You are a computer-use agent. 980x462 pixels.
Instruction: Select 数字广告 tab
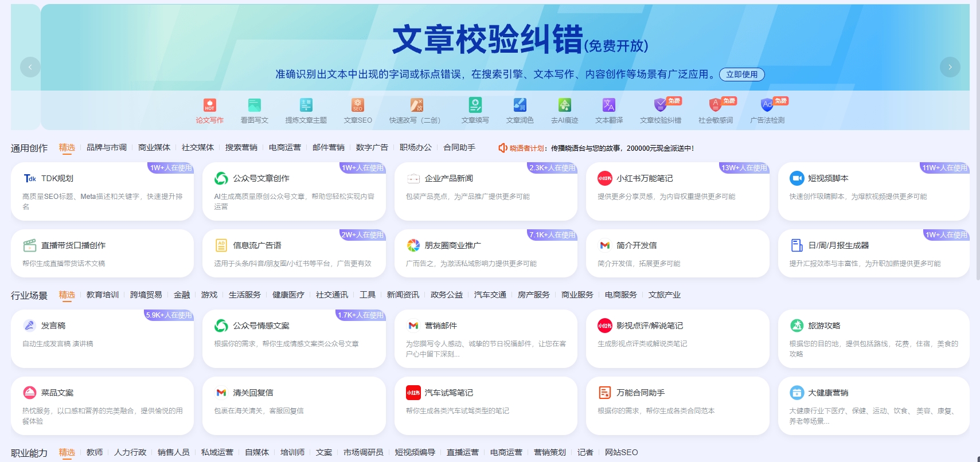pos(372,147)
